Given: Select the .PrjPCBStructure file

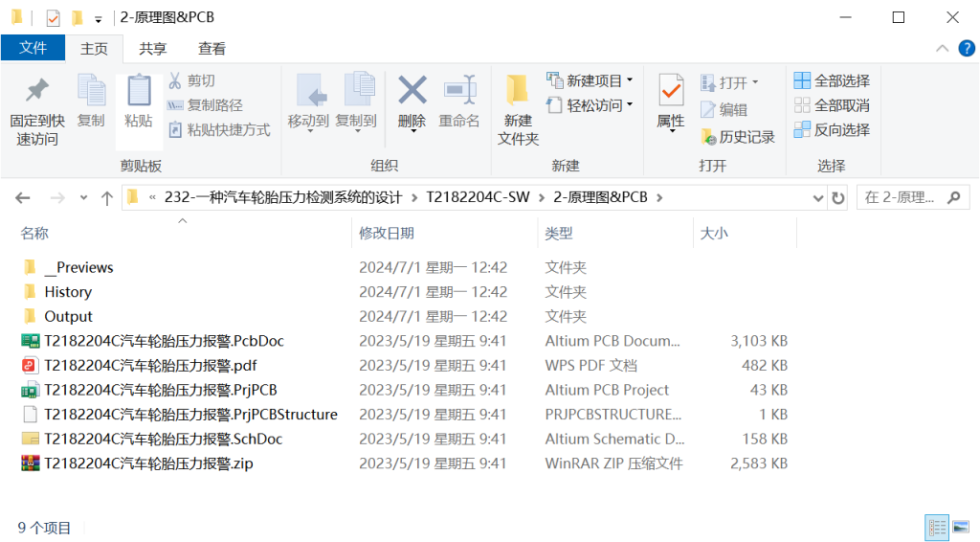Looking at the screenshot, I should (x=190, y=414).
